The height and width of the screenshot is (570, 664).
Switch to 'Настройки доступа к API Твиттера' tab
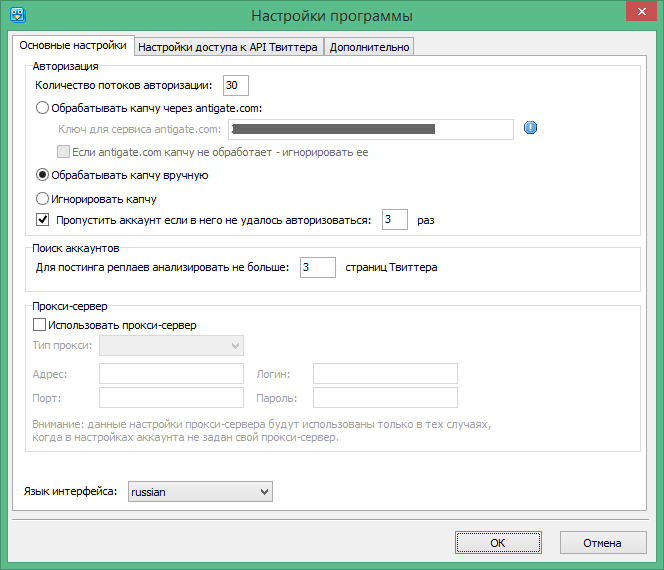(228, 47)
